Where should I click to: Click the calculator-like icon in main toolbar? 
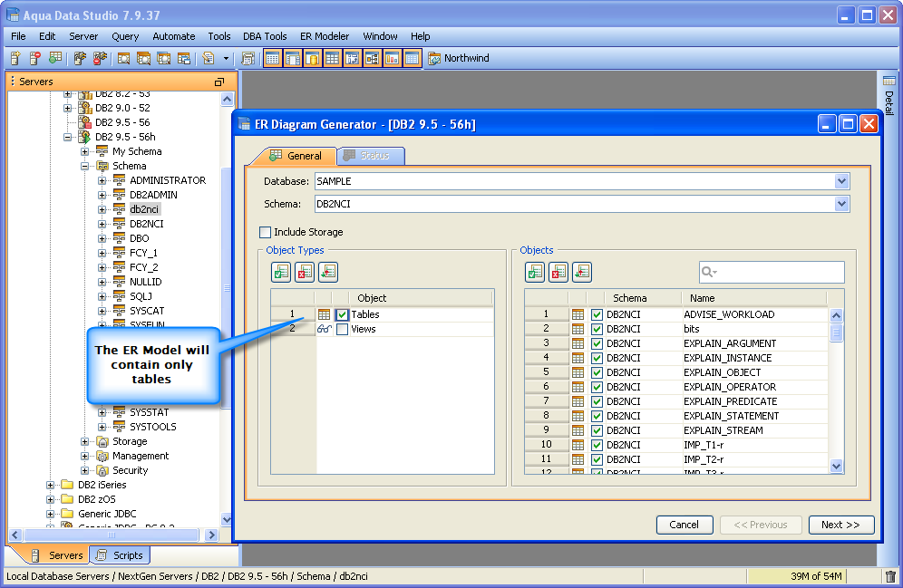[248, 58]
